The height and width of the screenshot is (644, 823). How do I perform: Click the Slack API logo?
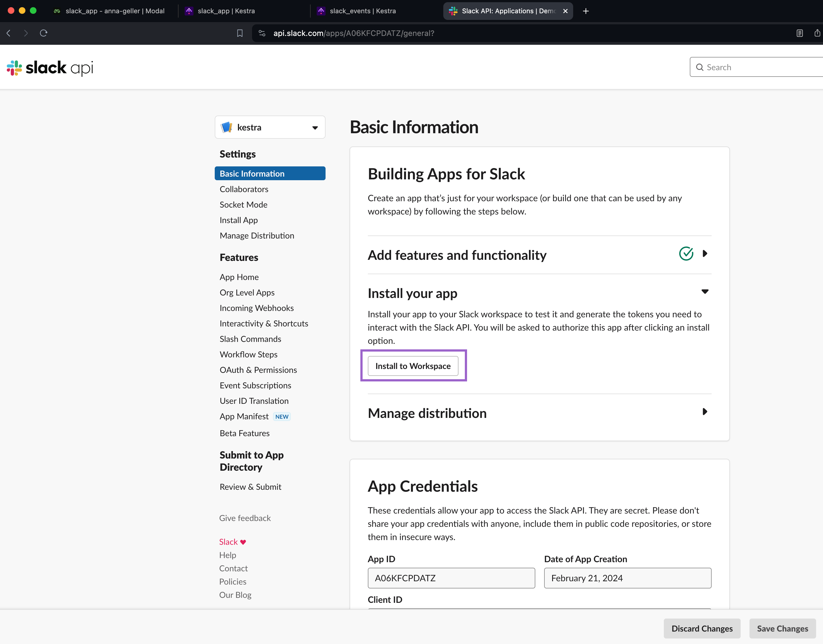tap(50, 68)
